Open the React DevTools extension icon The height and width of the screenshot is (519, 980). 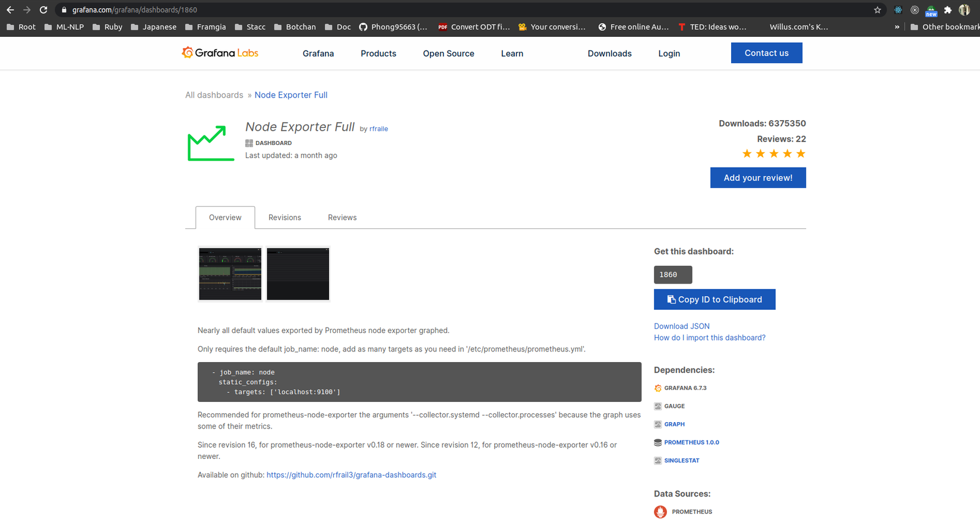pos(898,10)
